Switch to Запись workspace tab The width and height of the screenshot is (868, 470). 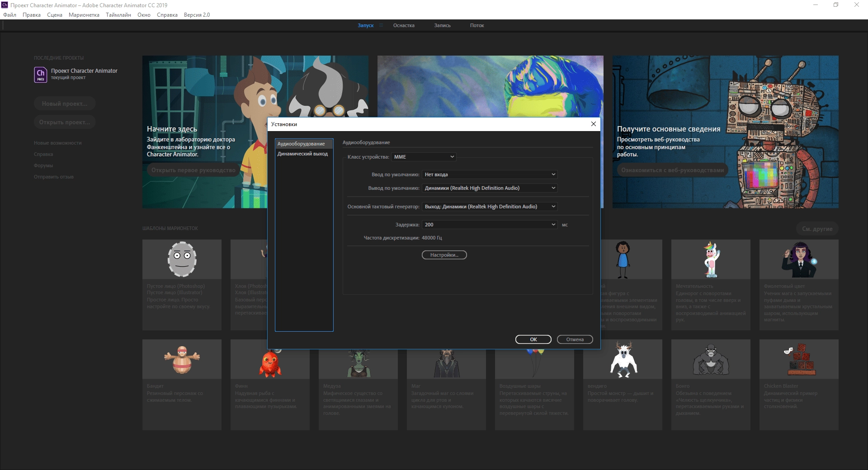click(x=442, y=25)
